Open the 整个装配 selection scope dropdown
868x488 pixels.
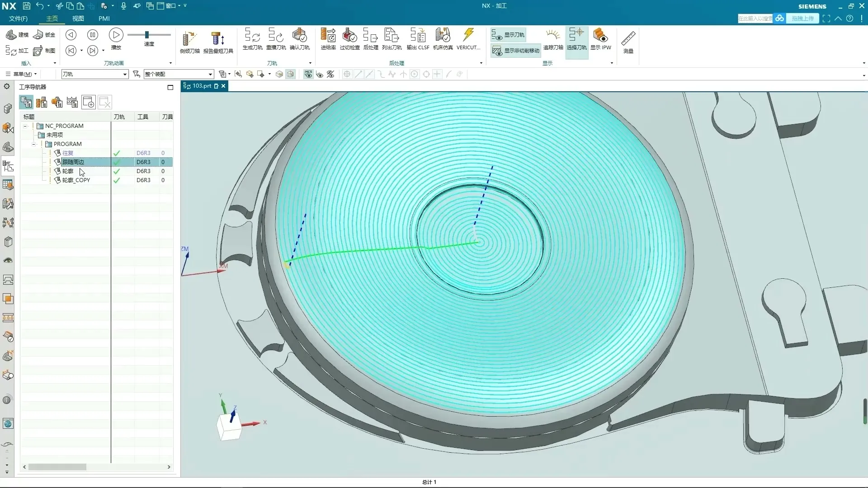click(210, 74)
